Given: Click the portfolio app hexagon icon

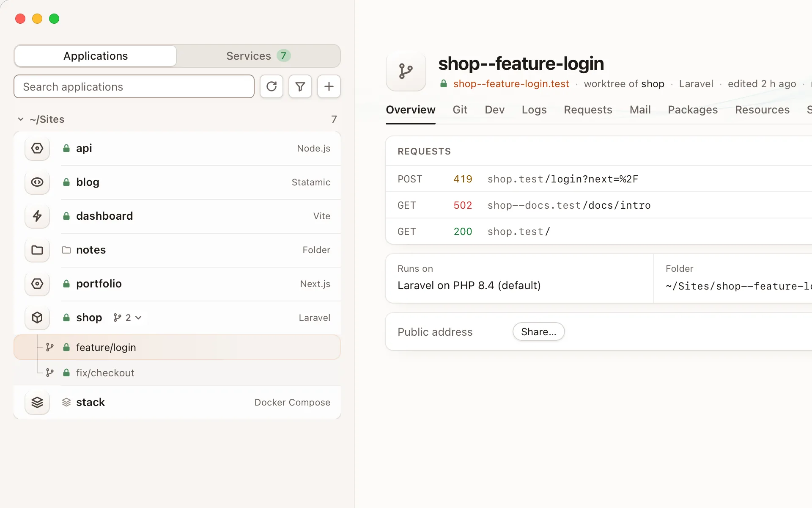Looking at the screenshot, I should (37, 284).
